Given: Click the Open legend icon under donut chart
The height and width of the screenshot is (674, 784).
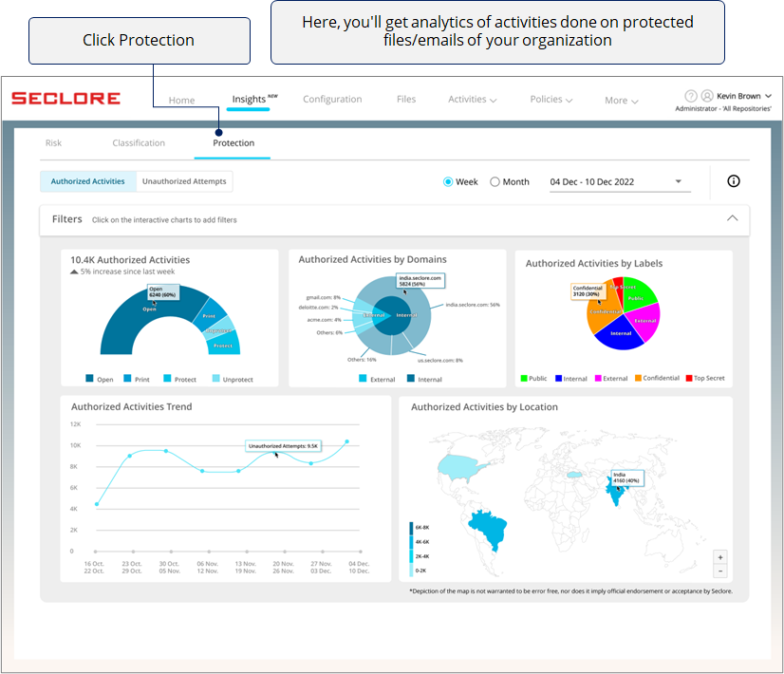Looking at the screenshot, I should point(90,379).
